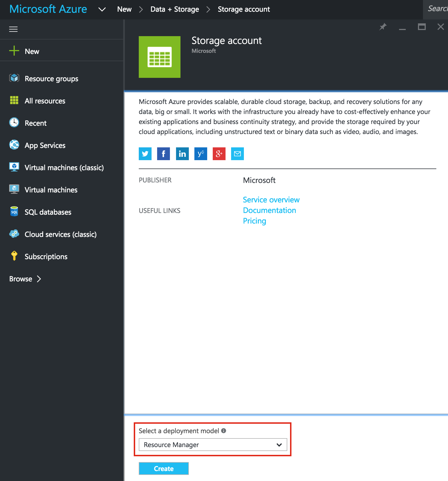
Task: Share via the Google Plus icon
Action: click(219, 154)
